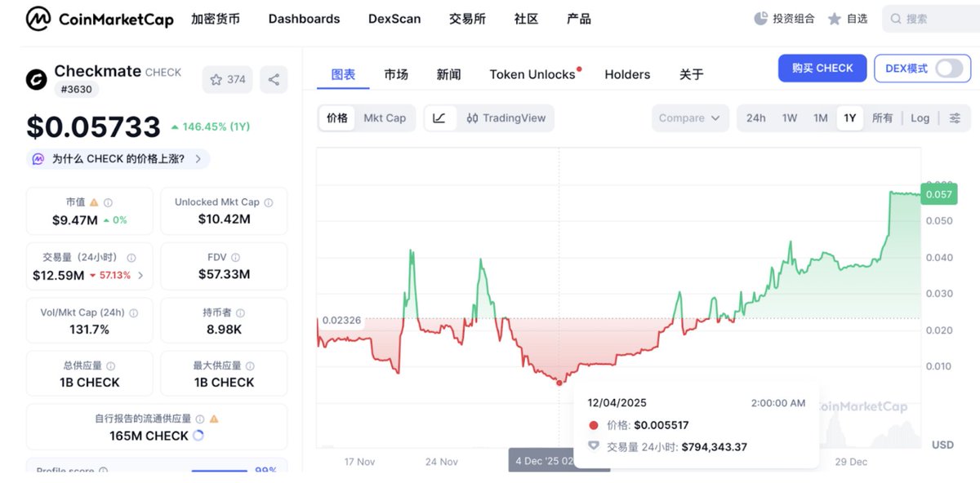Click the info icon next to FDV
This screenshot has height=483, width=980.
point(235,257)
